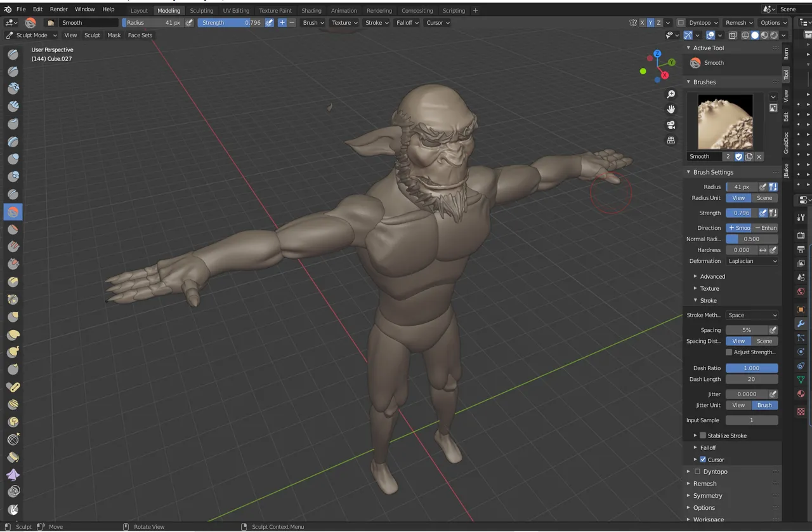Open the File menu
This screenshot has height=532, width=812.
coord(21,9)
